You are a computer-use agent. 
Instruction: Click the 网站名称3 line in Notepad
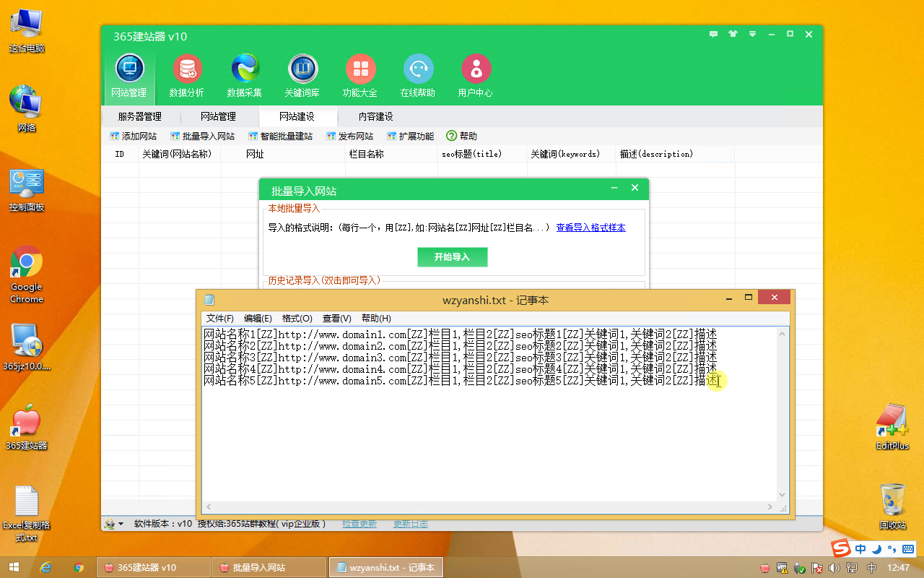461,358
